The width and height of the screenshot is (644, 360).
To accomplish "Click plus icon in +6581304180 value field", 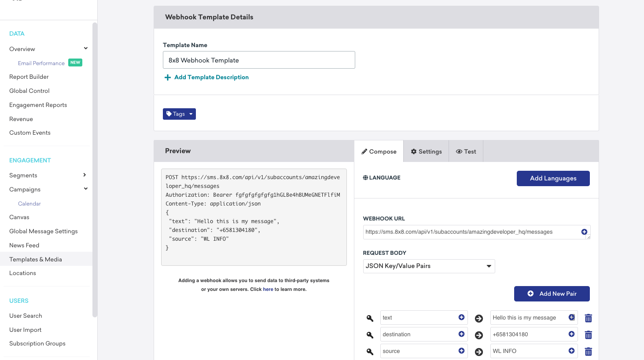I will click(x=571, y=334).
